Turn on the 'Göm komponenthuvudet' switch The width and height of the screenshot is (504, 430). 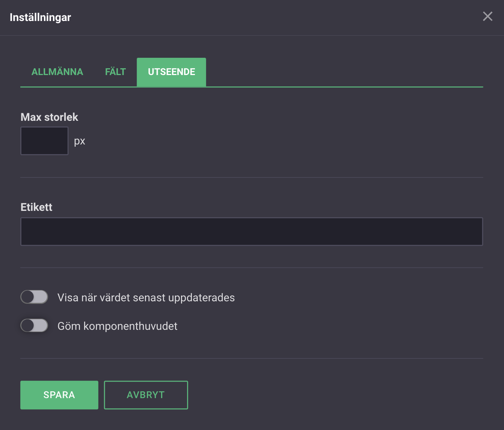click(34, 326)
